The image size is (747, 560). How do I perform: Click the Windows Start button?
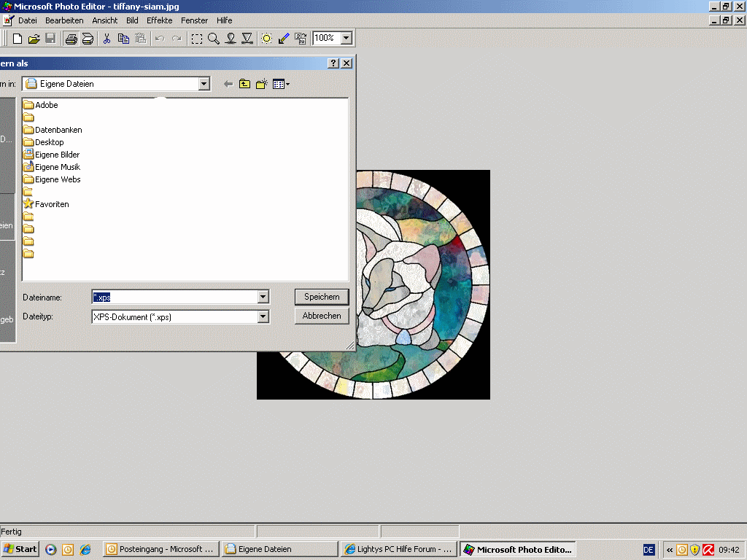(x=20, y=549)
